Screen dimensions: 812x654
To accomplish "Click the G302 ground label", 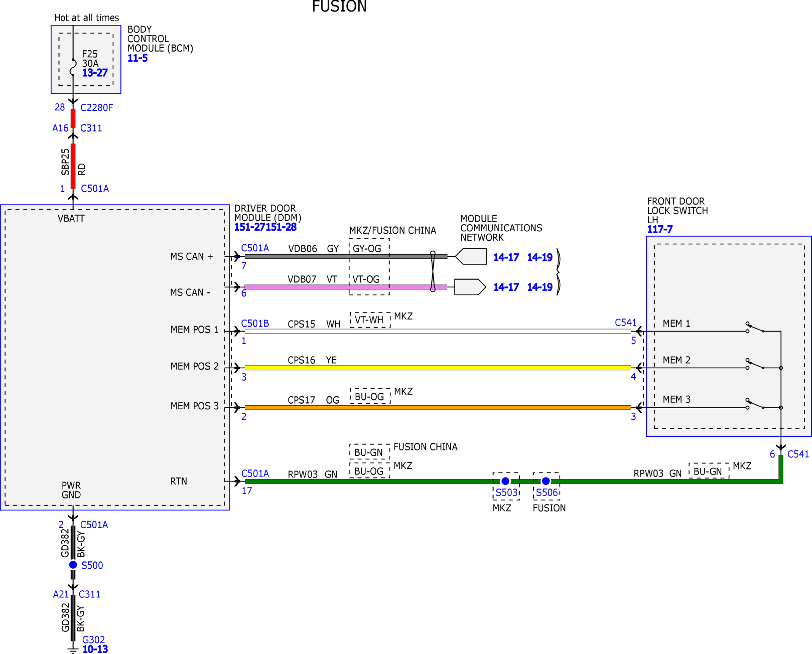I will pos(93,640).
